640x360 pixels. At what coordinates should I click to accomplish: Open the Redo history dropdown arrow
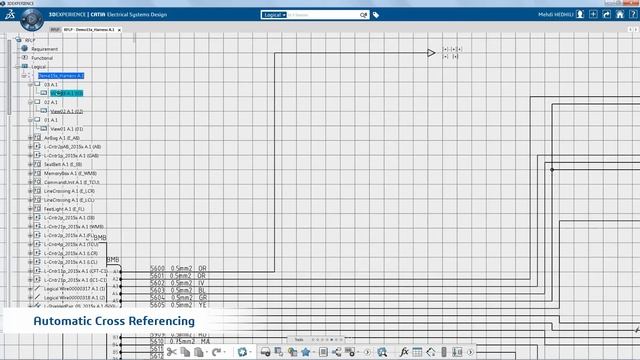(x=224, y=352)
